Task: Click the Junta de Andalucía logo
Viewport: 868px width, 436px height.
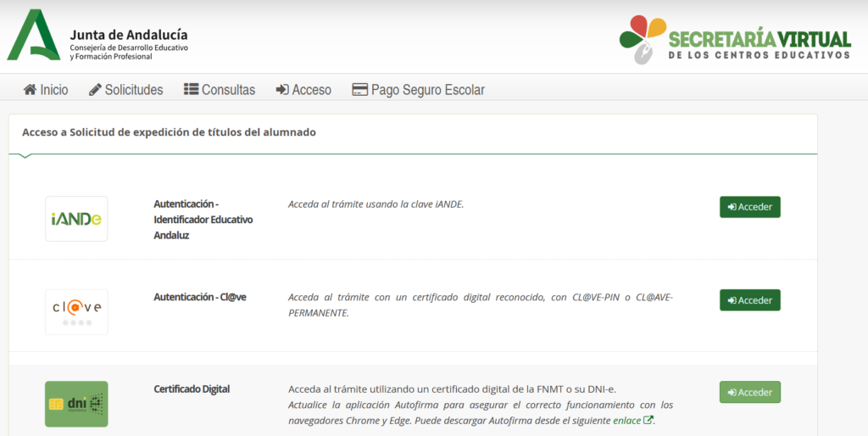Action: (x=97, y=35)
